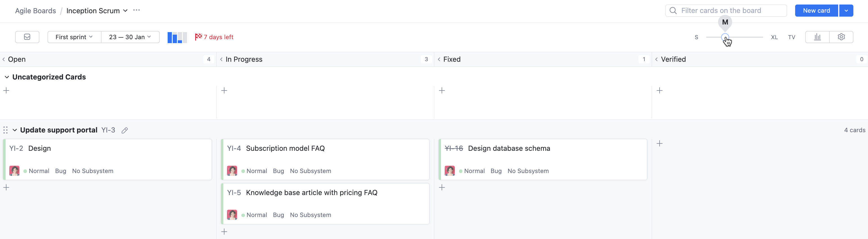This screenshot has width=868, height=239.
Task: Click pencil edit icon next to YI-3
Action: click(125, 130)
